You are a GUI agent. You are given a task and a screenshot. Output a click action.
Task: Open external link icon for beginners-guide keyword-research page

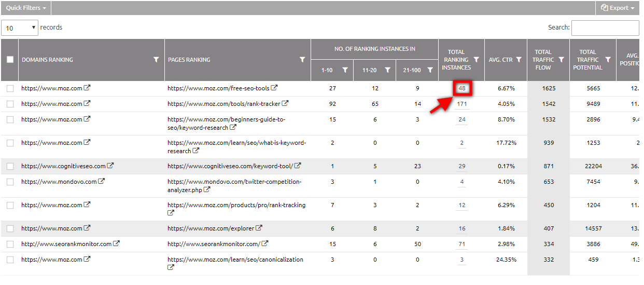233,128
